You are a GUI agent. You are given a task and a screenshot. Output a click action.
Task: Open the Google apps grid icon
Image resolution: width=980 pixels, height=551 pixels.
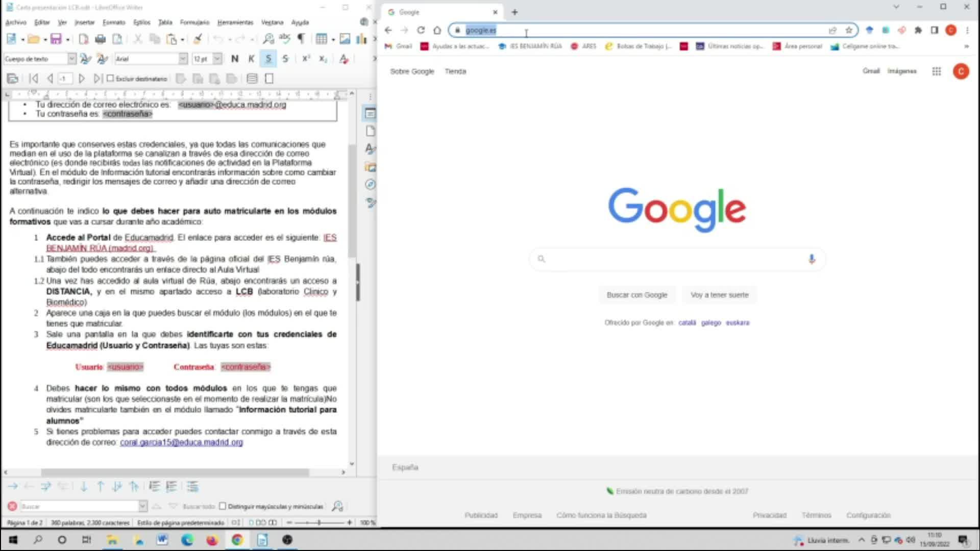pyautogui.click(x=936, y=71)
